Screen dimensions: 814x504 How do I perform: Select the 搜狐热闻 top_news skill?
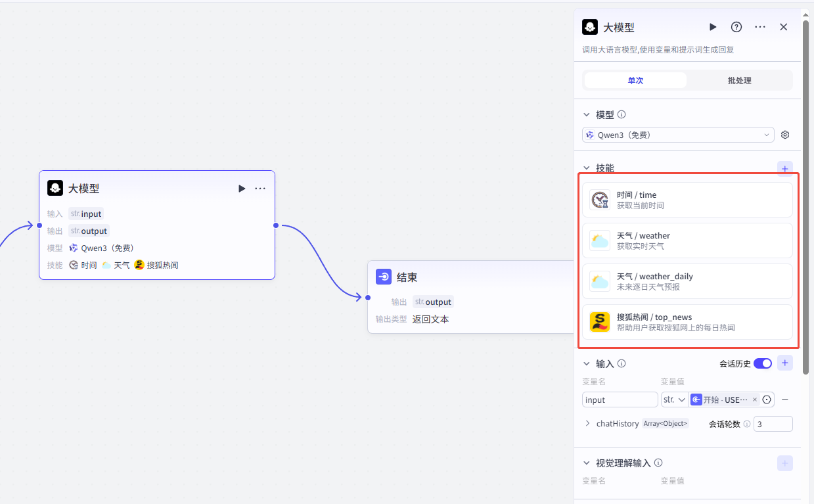coord(687,322)
